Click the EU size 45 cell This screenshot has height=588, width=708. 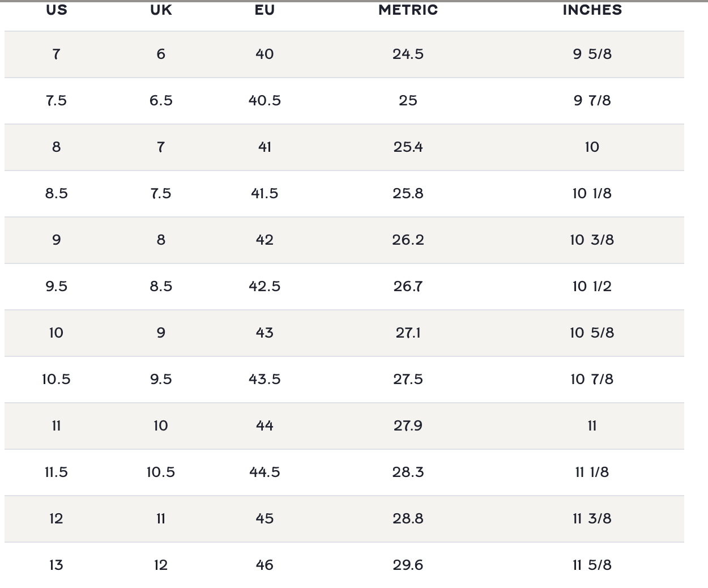[x=265, y=519]
